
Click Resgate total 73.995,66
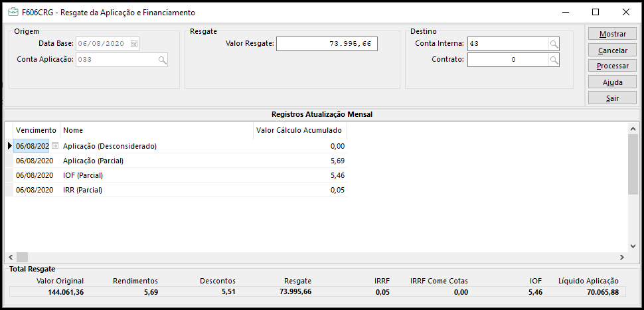(294, 292)
